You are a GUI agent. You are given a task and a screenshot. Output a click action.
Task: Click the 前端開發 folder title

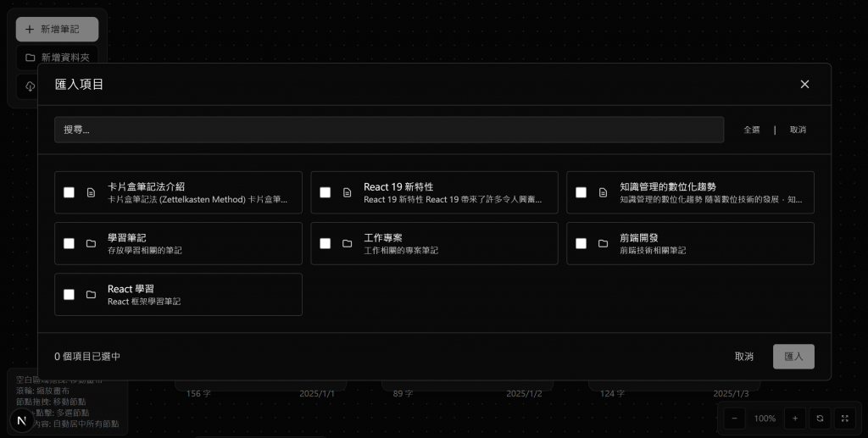tap(639, 238)
